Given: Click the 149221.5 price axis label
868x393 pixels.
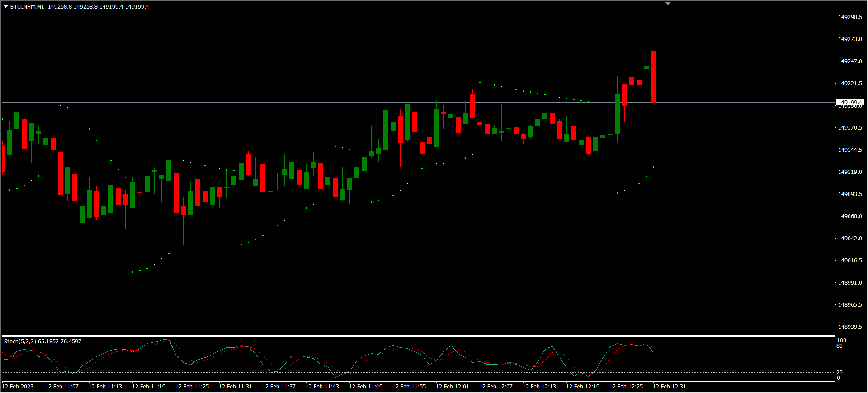Looking at the screenshot, I should 850,84.
